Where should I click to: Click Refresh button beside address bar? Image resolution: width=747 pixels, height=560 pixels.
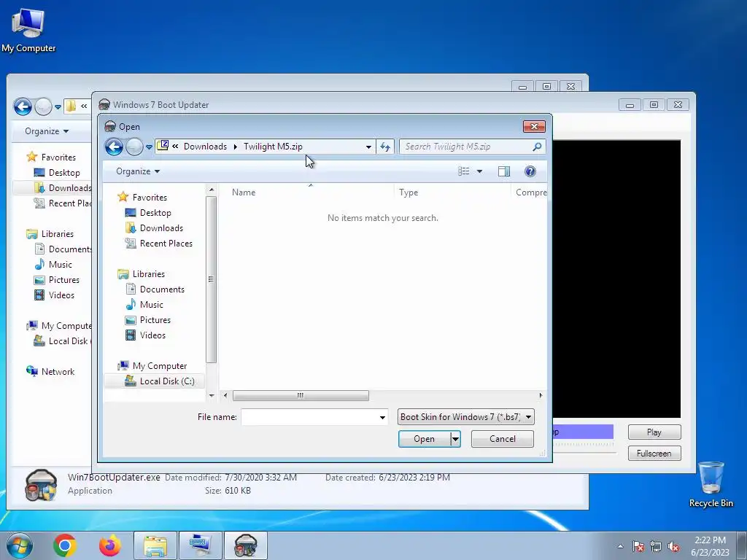coord(385,147)
